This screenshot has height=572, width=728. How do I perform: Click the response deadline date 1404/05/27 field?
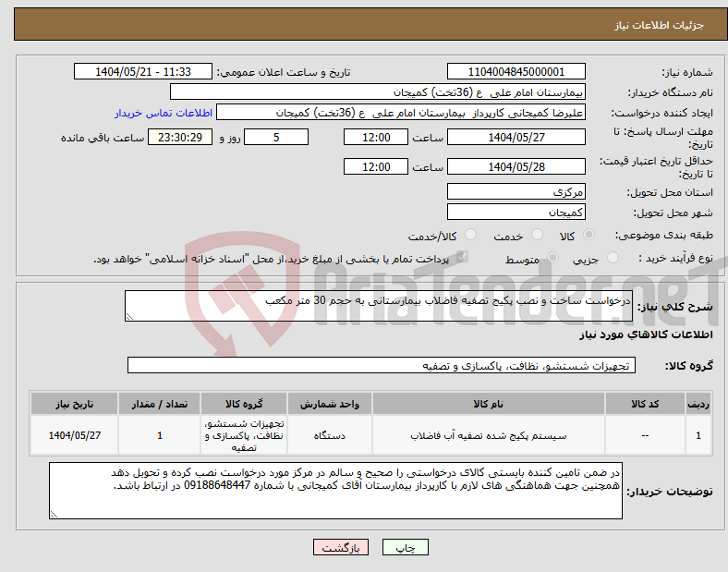(x=516, y=137)
